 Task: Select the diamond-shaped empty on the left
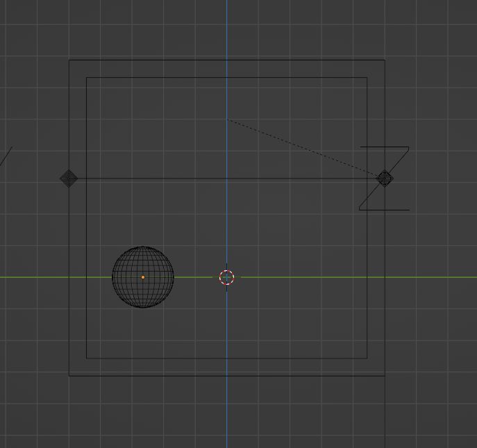point(69,179)
